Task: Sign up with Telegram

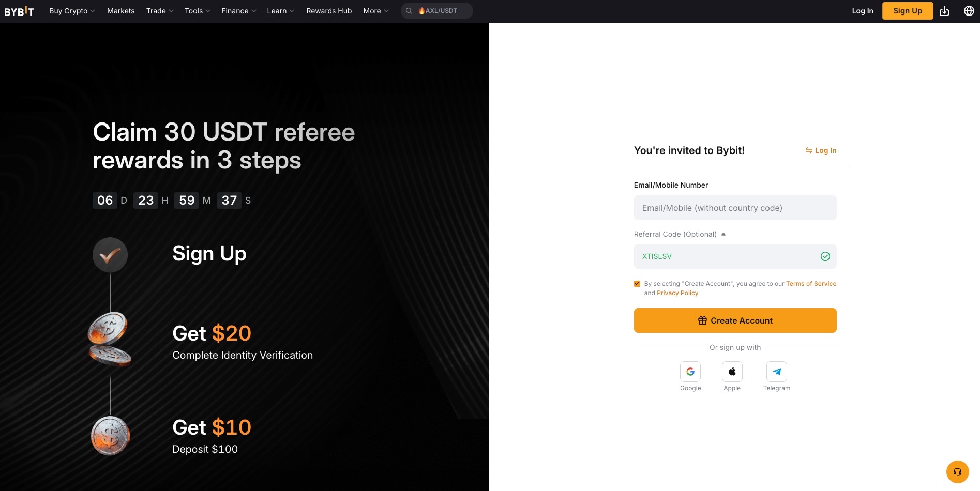Action: [x=777, y=371]
